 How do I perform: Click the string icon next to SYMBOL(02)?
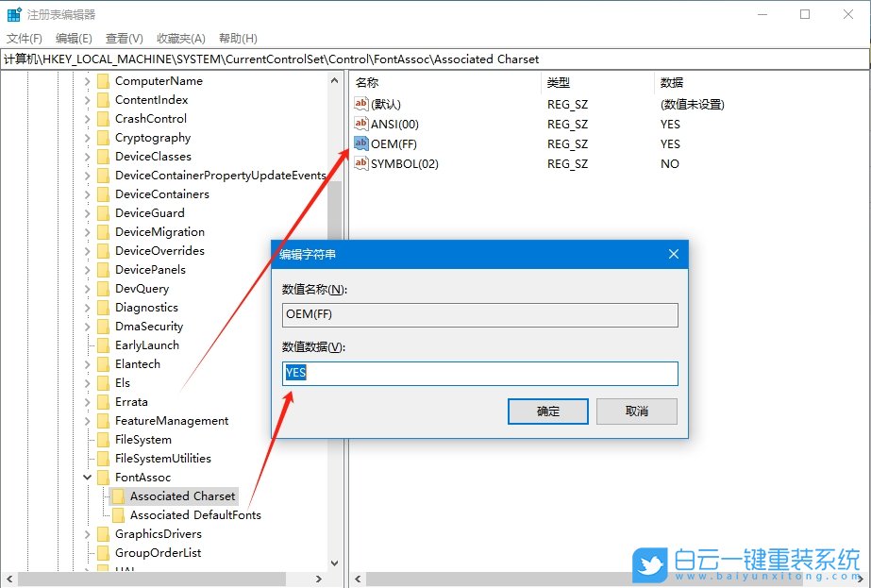(361, 163)
